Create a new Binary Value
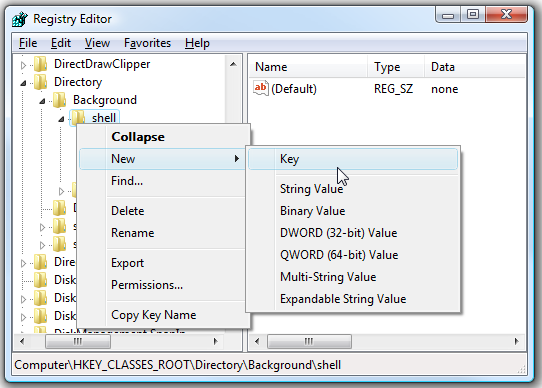542x388 pixels. coord(353,211)
